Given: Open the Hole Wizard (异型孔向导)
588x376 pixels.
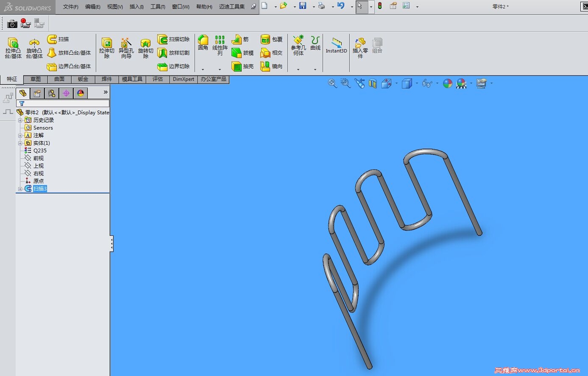Looking at the screenshot, I should click(126, 47).
